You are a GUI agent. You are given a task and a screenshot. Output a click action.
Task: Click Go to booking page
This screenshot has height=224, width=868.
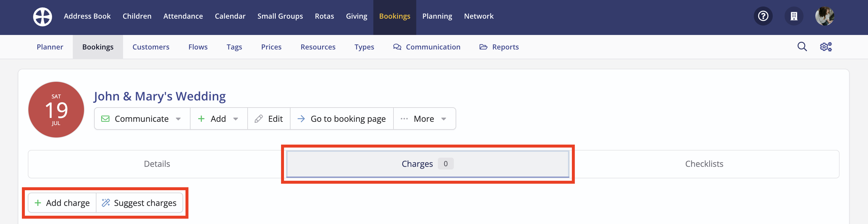coord(342,119)
